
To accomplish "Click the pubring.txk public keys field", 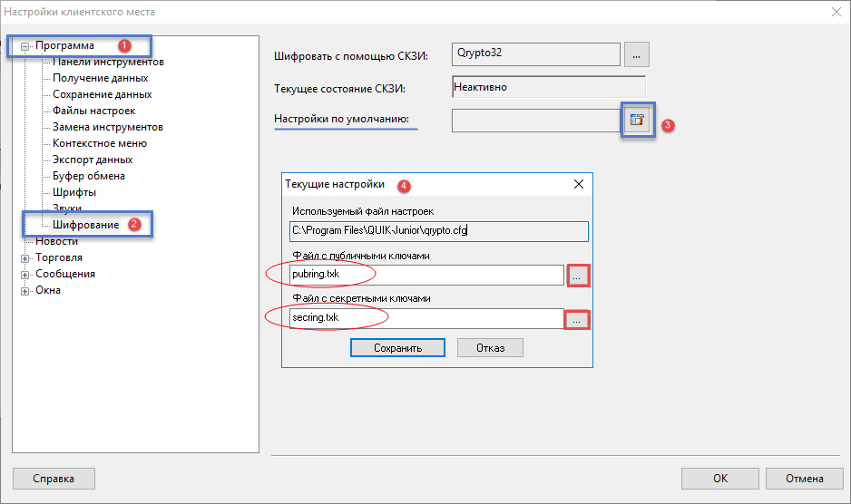I will (x=426, y=275).
